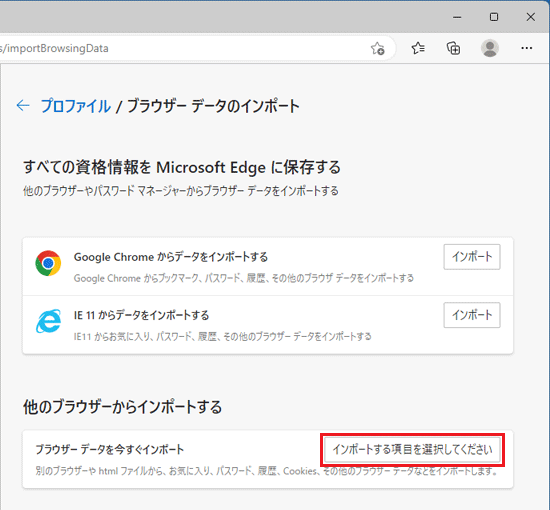550x510 pixels.
Task: Open the プロファイル breadcrumb link
Action: [x=76, y=106]
